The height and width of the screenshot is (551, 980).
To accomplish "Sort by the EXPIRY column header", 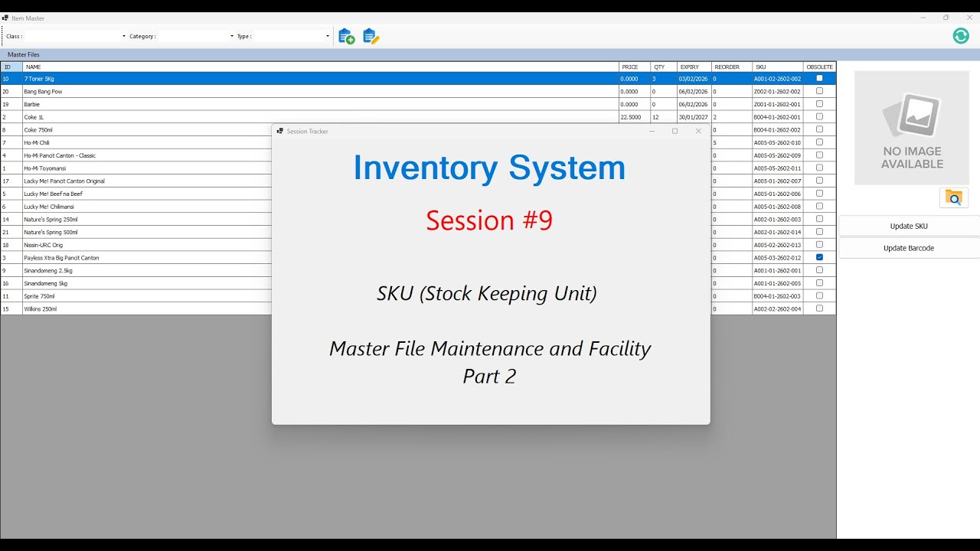I will tap(694, 67).
